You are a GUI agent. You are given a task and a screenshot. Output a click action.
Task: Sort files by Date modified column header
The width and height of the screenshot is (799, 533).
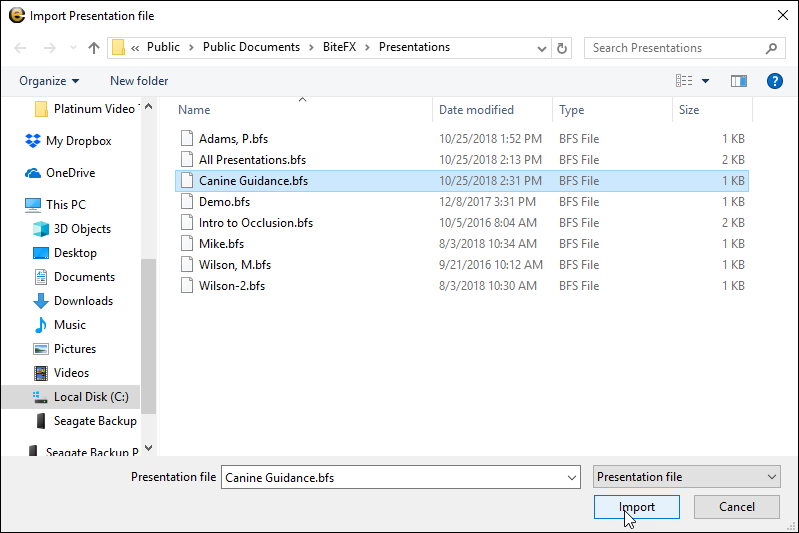[x=476, y=110]
